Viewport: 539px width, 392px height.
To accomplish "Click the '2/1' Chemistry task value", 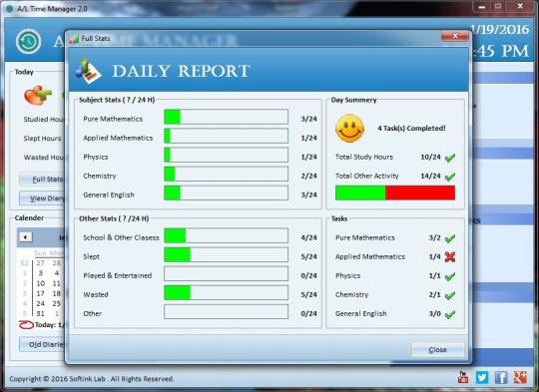I will [x=434, y=295].
